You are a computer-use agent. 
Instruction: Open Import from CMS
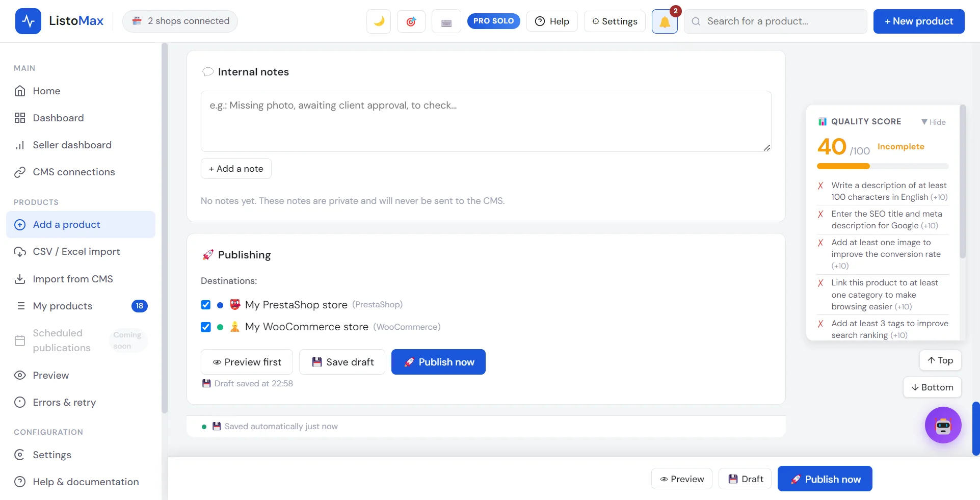[x=81, y=279]
